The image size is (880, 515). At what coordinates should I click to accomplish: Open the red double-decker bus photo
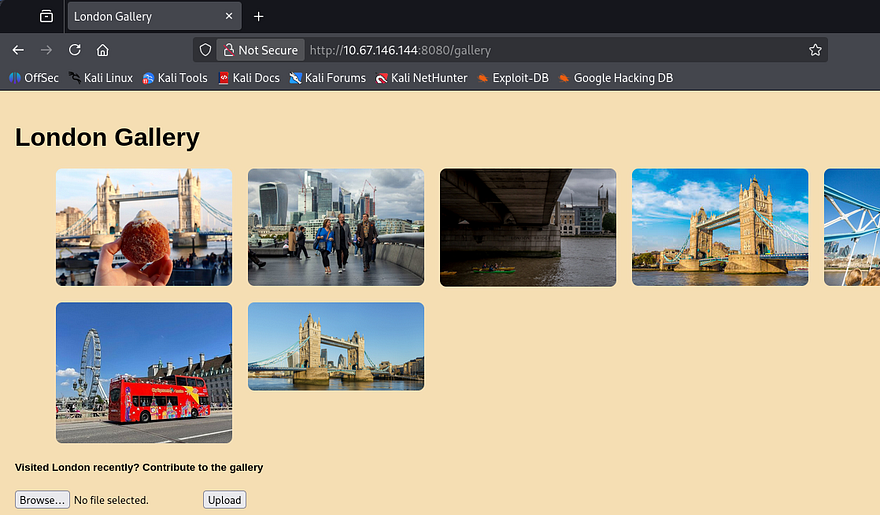(144, 372)
